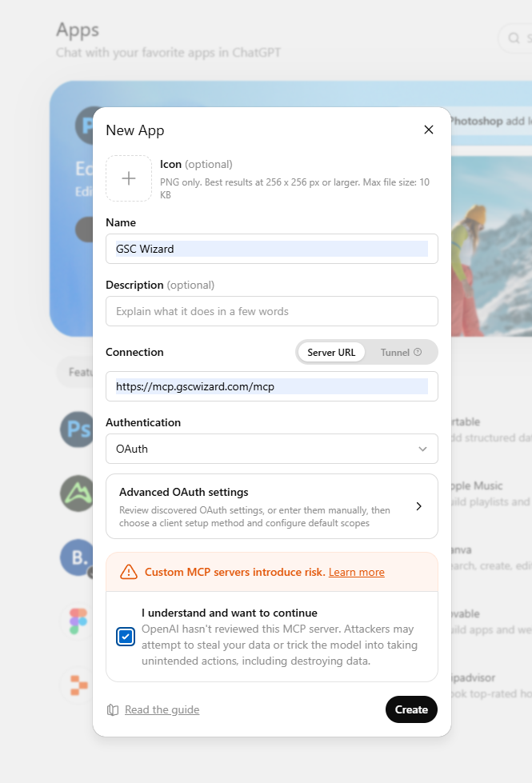
Task: Open the Authentication OAuth dropdown
Action: 272,449
